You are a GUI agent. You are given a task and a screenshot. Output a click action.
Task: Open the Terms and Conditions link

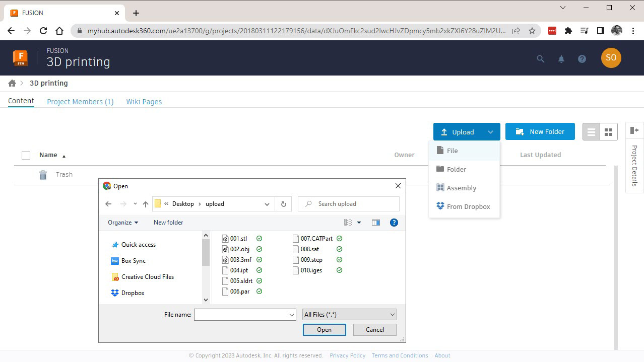400,355
